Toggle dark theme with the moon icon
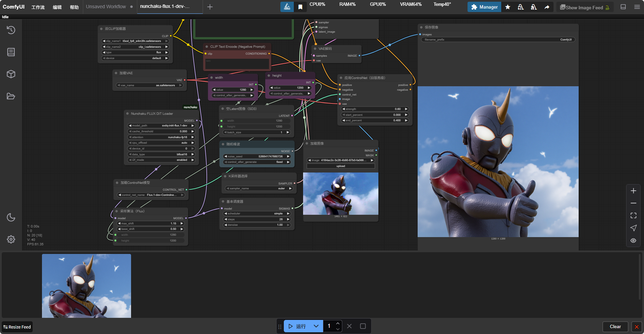Viewport: 644px width, 334px height. [11, 217]
